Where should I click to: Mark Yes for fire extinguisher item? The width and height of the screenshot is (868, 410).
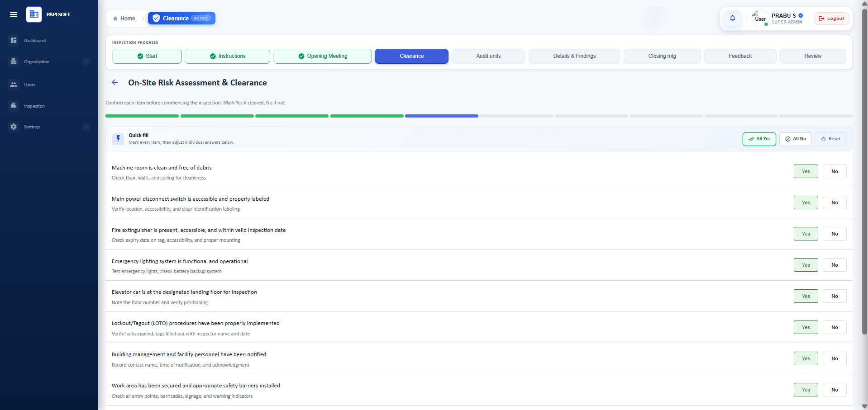click(806, 234)
